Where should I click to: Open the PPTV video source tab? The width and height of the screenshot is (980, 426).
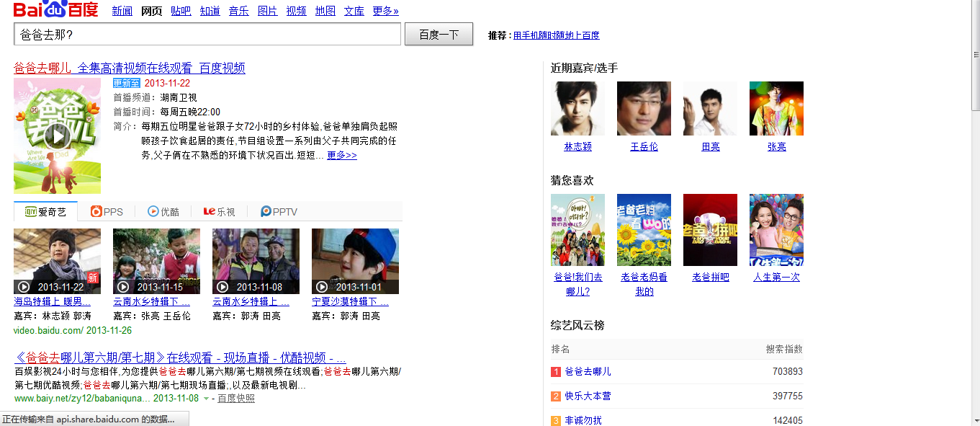pos(279,212)
